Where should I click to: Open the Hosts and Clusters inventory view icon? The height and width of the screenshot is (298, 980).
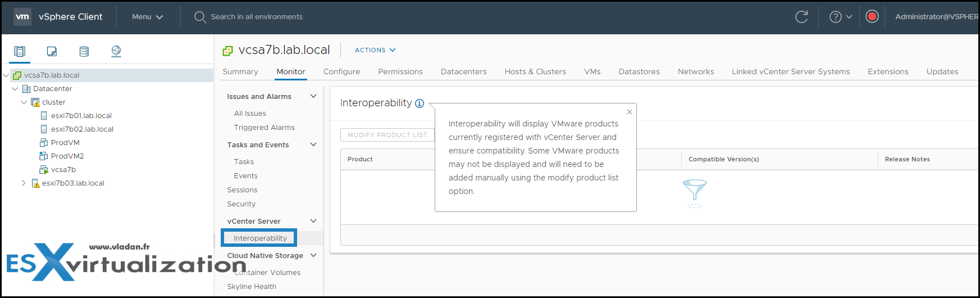coord(20,51)
